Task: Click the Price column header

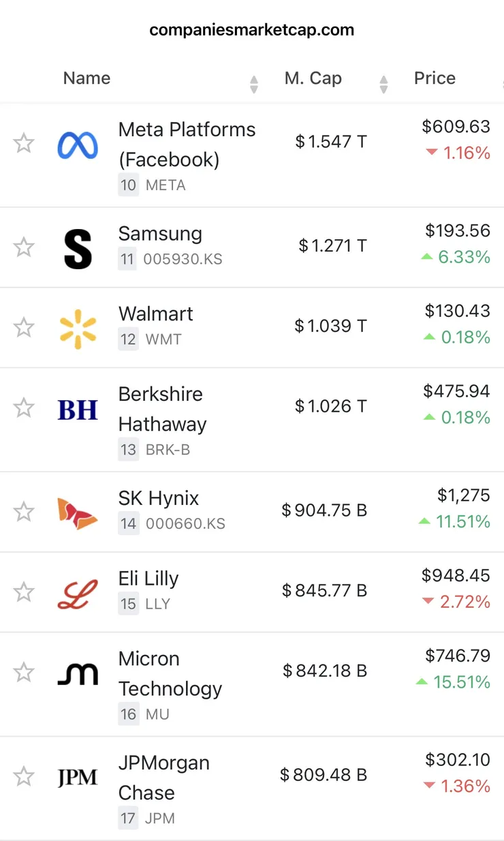Action: click(435, 78)
